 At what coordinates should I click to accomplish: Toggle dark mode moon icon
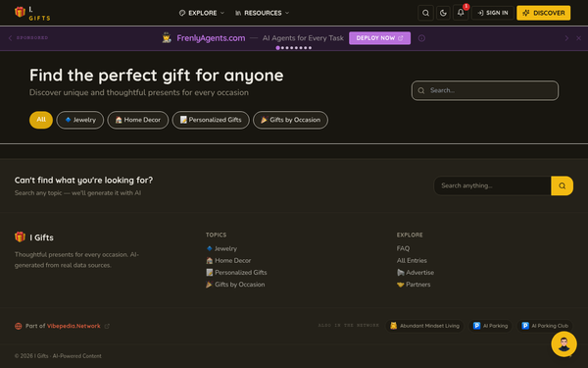point(443,13)
